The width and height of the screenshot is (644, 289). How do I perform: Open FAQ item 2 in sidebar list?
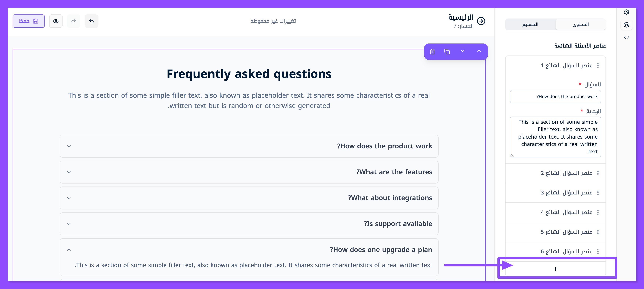[x=566, y=173]
